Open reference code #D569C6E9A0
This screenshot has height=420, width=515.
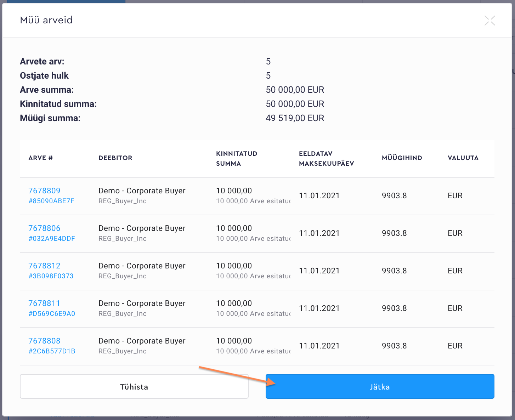pos(52,314)
